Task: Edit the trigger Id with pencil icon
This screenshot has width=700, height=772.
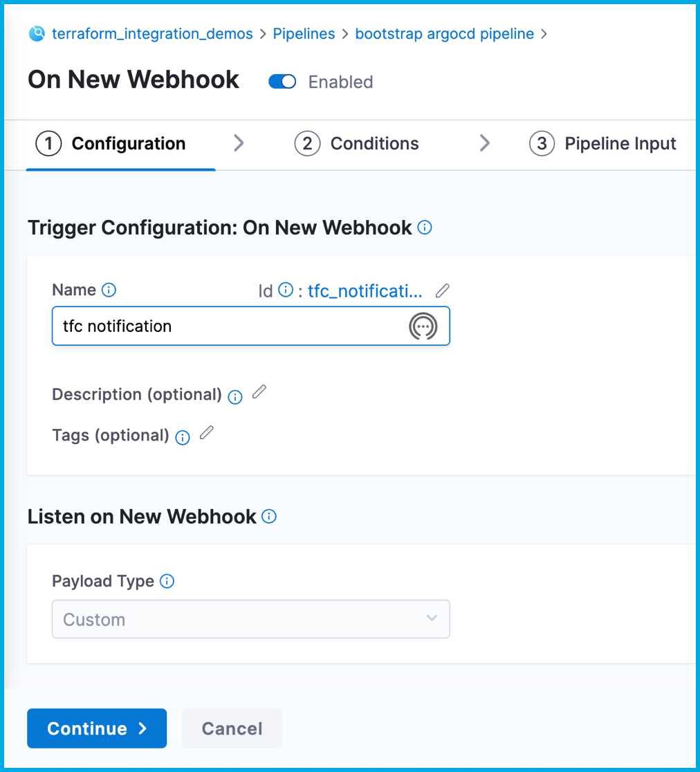Action: pyautogui.click(x=443, y=291)
